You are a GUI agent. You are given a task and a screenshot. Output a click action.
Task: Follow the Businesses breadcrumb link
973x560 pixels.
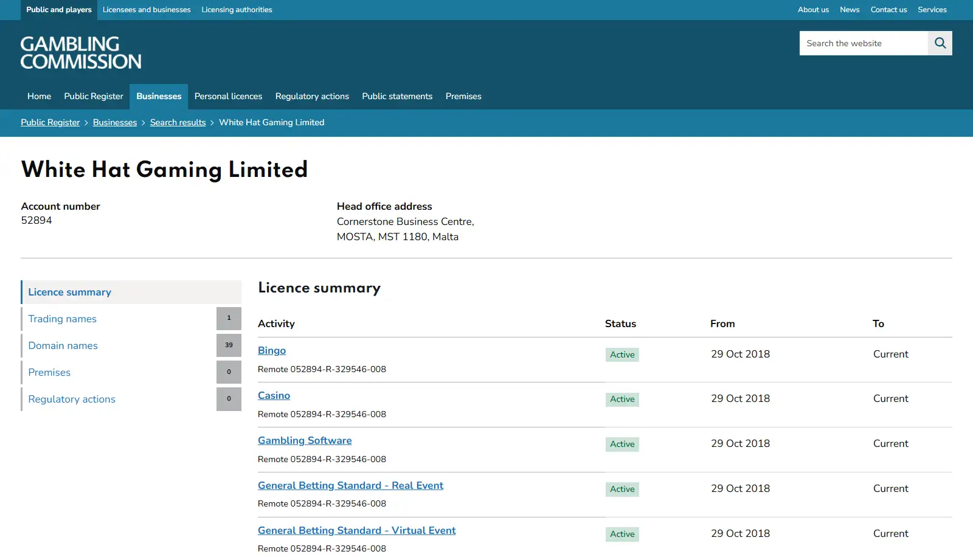point(115,122)
